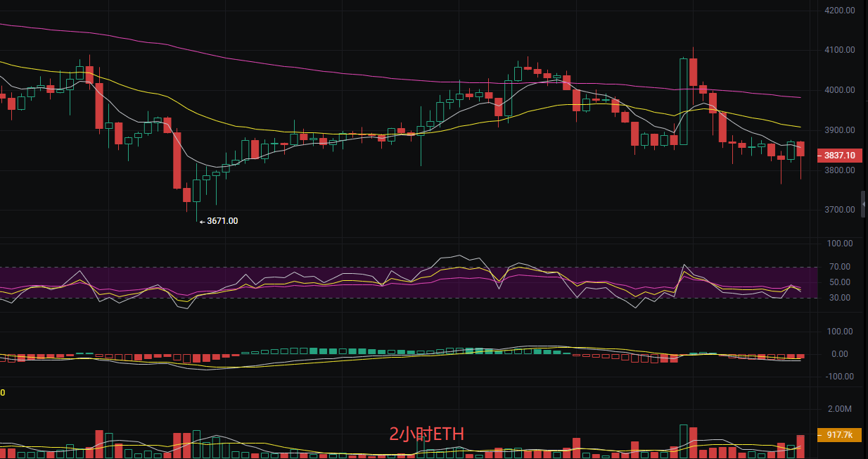The image size is (868, 459).
Task: Click the last red volume bar
Action: 800,446
